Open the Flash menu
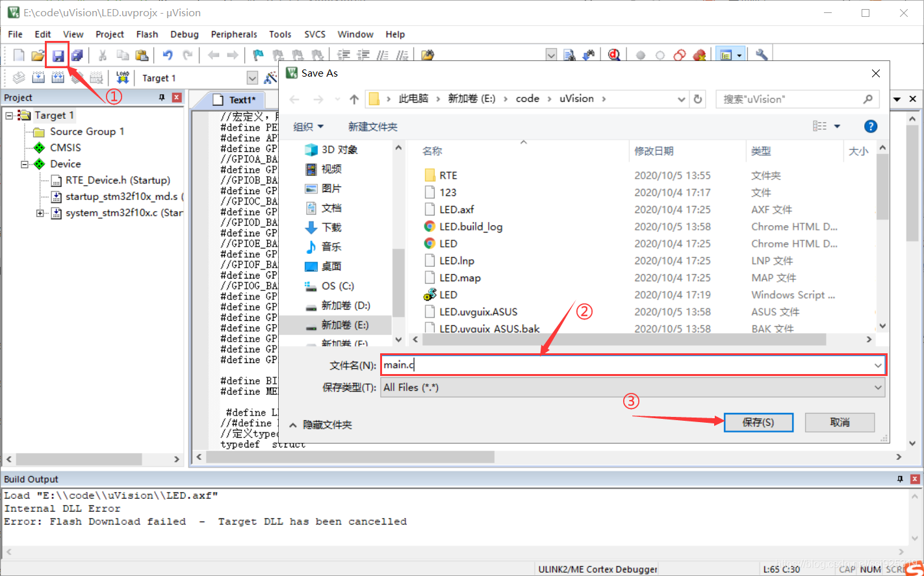The image size is (924, 576). coord(147,34)
